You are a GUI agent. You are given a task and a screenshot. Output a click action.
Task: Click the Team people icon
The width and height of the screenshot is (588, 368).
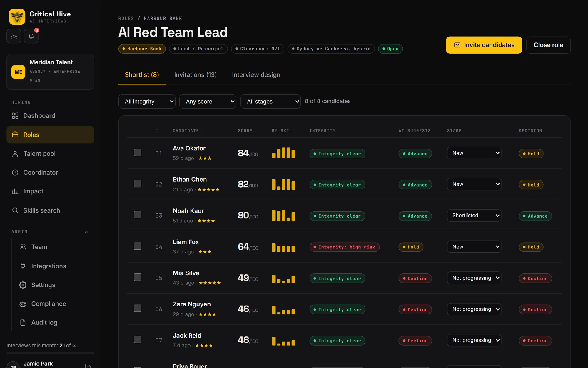click(x=23, y=247)
